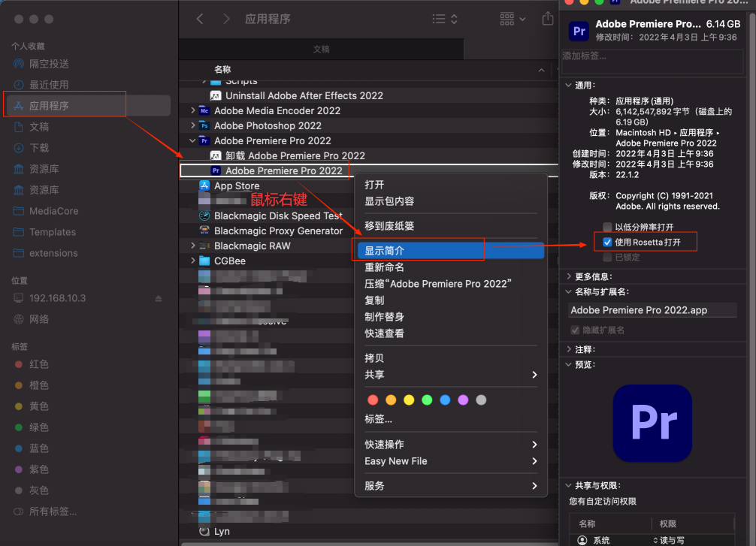Collapse 通用 section in info panel
The image size is (756, 546).
click(x=568, y=86)
